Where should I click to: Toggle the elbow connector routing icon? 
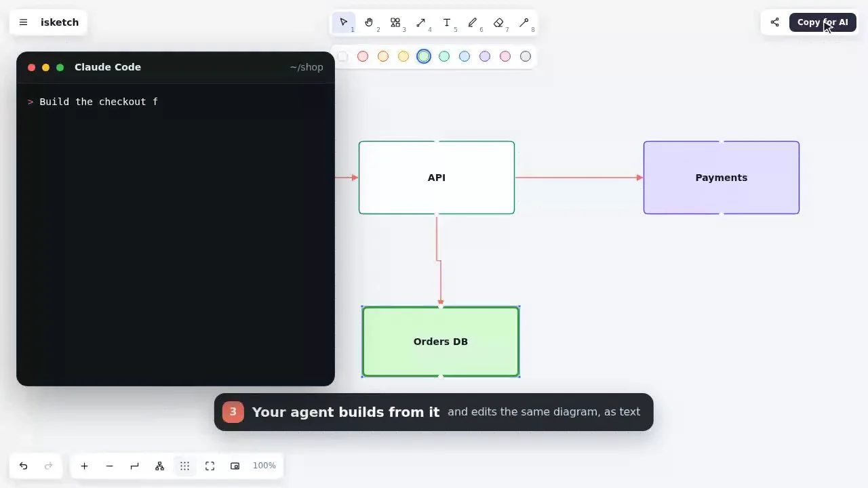coord(134,466)
